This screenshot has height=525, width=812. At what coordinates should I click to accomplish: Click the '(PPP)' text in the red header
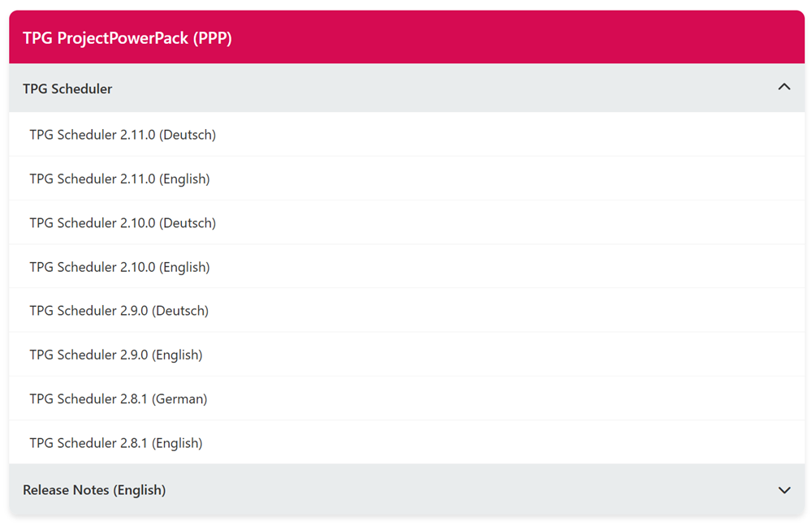(x=213, y=38)
